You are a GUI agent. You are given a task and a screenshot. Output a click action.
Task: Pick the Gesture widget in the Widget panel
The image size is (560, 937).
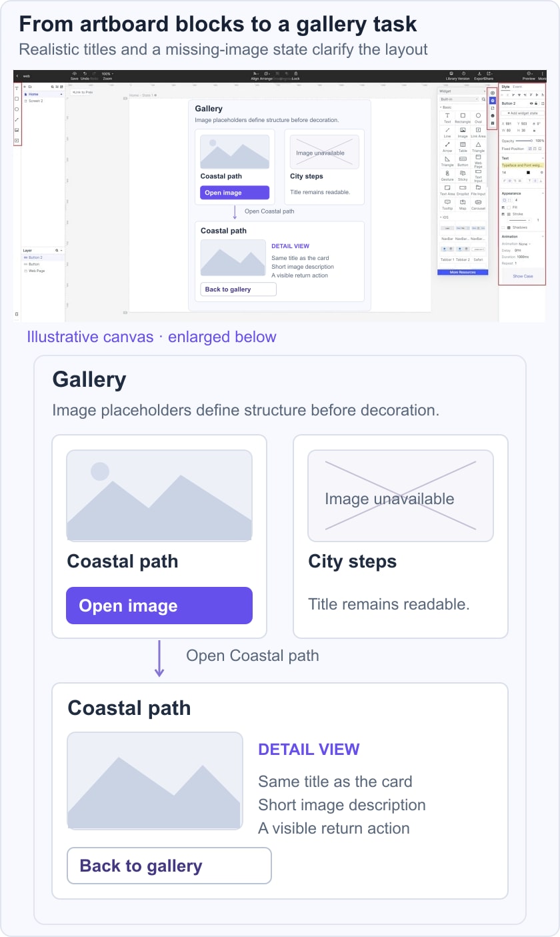[x=447, y=176]
